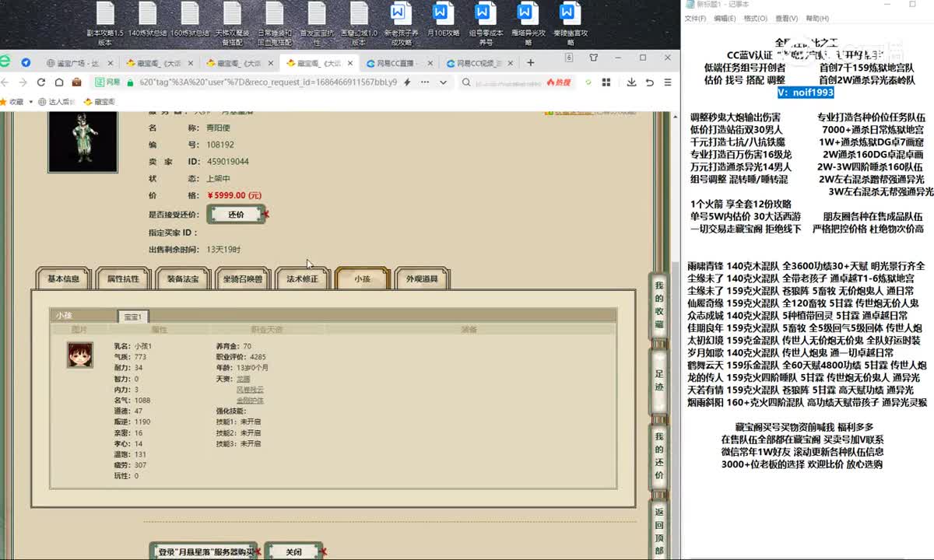The height and width of the screenshot is (560, 934).
Task: Click the 还价 bargain button
Action: [236, 215]
